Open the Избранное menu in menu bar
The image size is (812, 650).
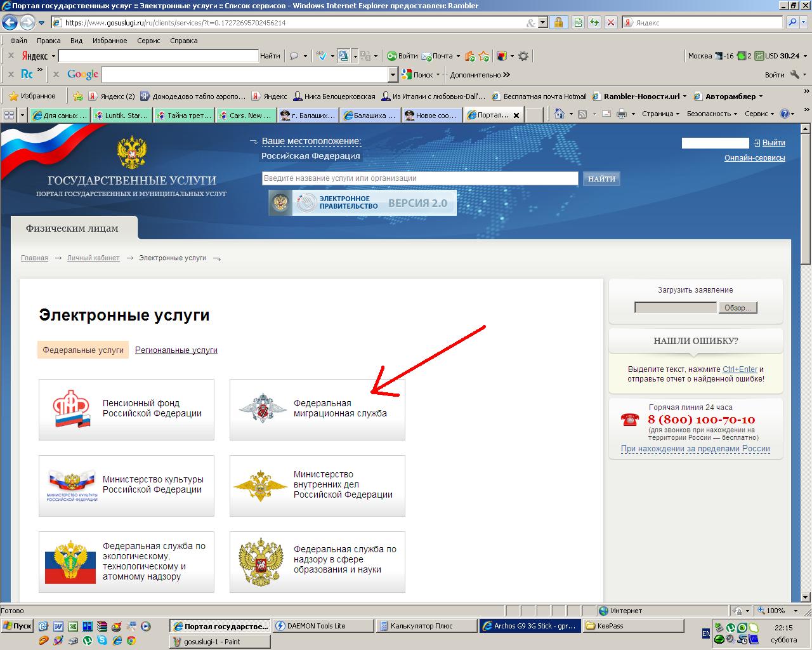pos(110,41)
